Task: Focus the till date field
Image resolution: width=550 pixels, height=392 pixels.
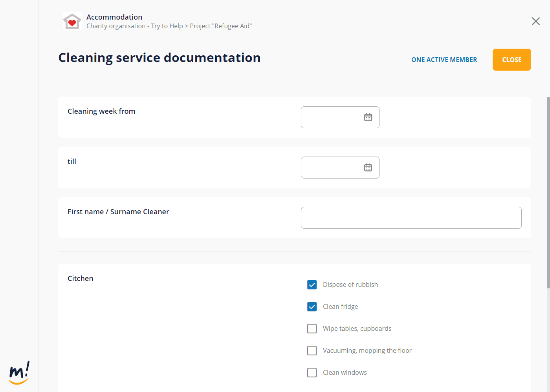Action: 340,168
